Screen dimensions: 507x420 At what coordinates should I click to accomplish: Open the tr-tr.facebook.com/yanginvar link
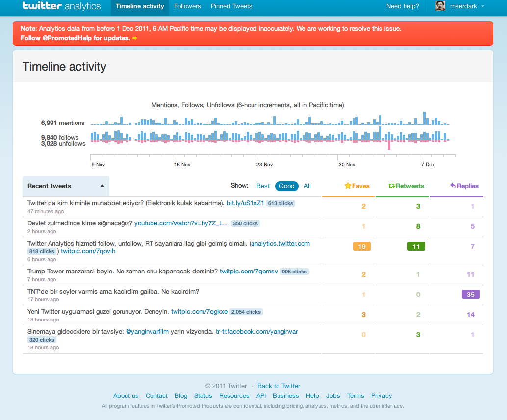coord(257,331)
